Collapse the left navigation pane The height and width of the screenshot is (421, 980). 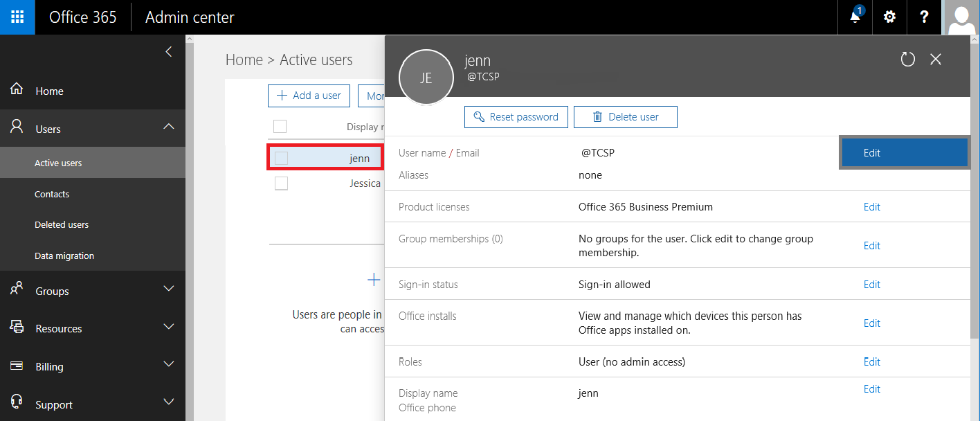click(168, 52)
